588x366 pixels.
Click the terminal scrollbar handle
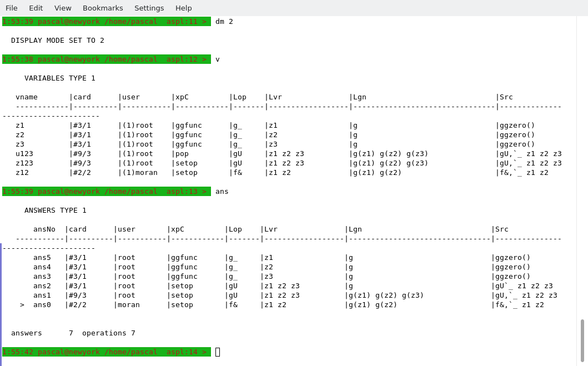pos(582,340)
